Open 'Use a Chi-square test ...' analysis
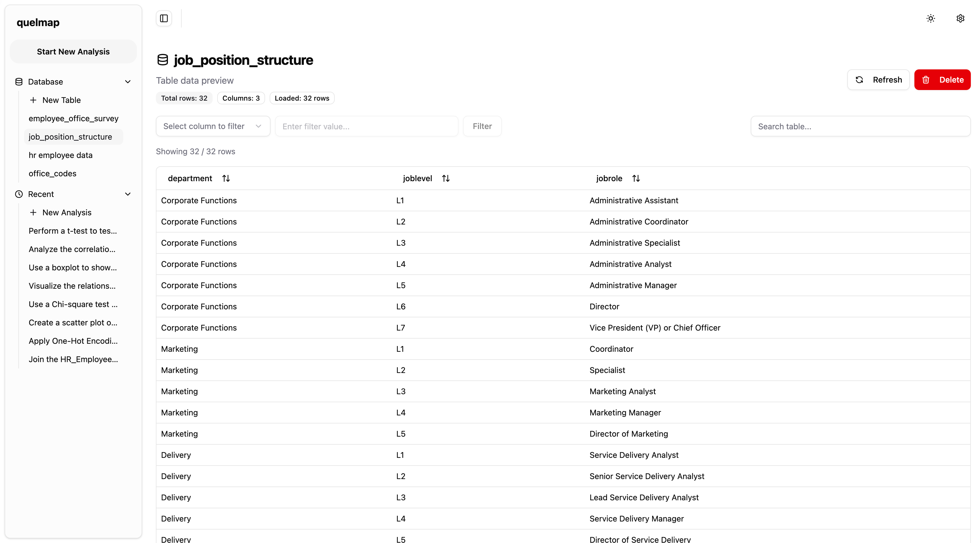 [x=73, y=304]
